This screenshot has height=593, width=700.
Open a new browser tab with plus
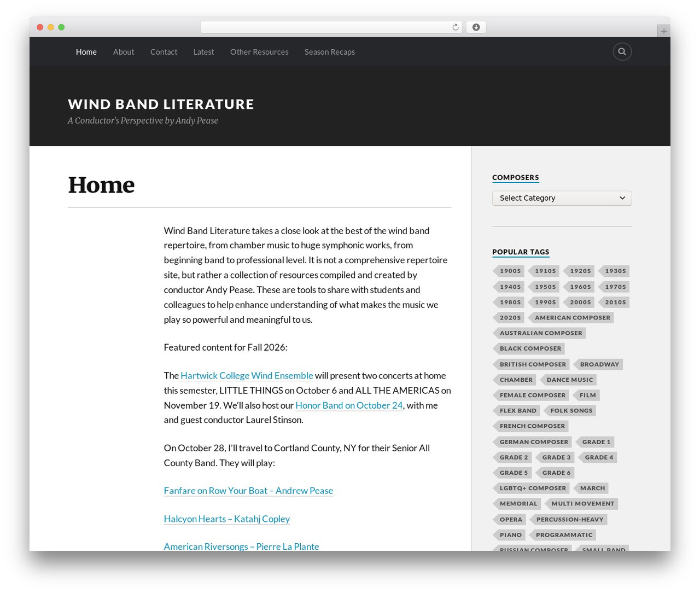[663, 31]
